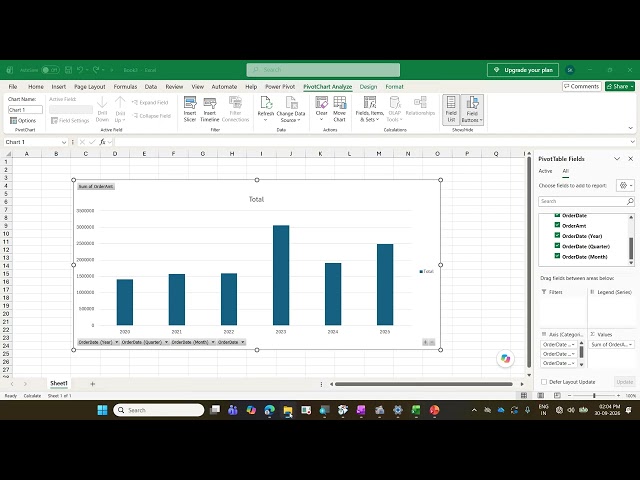Select the Sheet1 tab
Screen dimensions: 640x480
(x=59, y=383)
